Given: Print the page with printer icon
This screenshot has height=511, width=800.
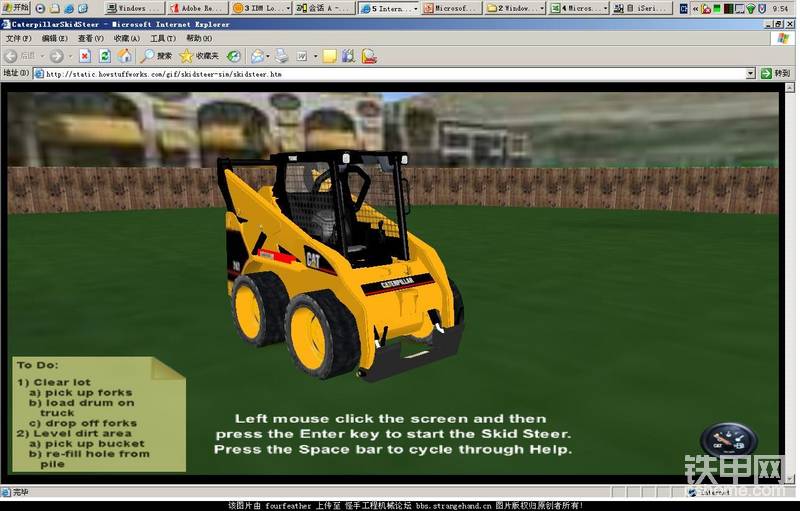Looking at the screenshot, I should click(282, 56).
